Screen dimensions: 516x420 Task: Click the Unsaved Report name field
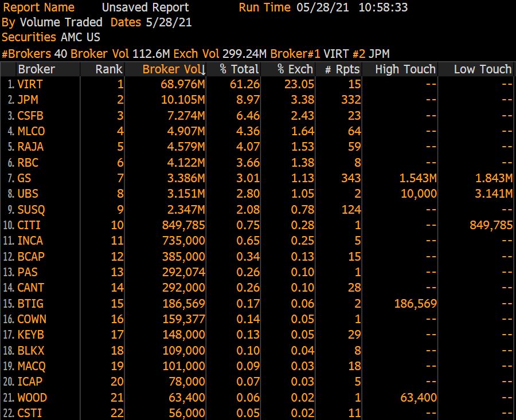point(145,7)
